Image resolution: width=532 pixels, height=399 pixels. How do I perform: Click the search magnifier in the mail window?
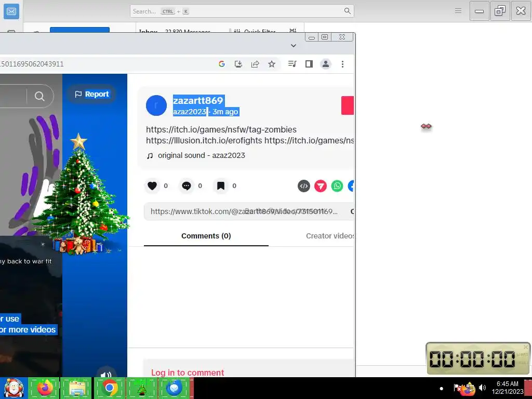pos(348,11)
